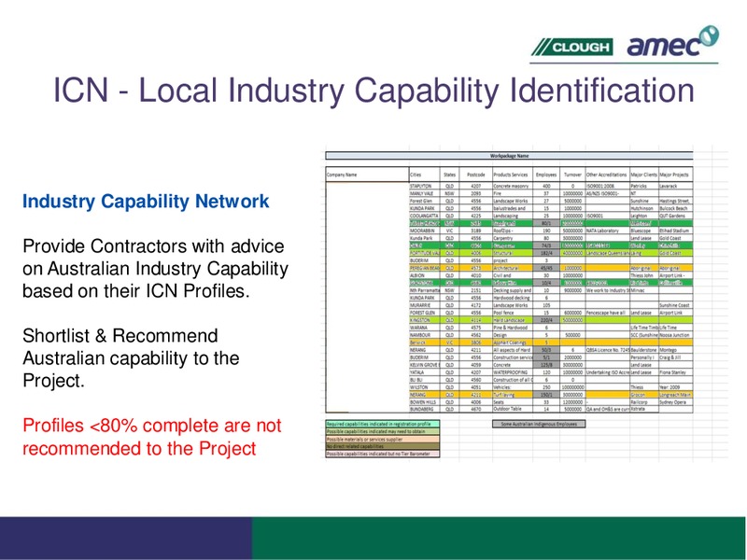Click the 'KELVIN GROVE' city cell

(x=425, y=365)
